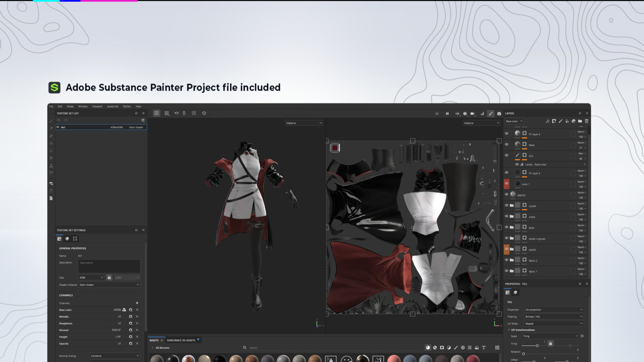The image size is (644, 362).
Task: Expand the Shader instance dropdown
Action: [x=109, y=285]
